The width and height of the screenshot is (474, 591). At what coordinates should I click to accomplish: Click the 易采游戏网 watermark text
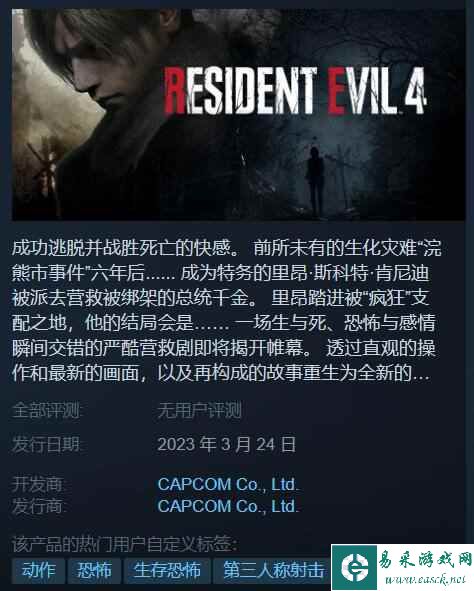tap(425, 560)
